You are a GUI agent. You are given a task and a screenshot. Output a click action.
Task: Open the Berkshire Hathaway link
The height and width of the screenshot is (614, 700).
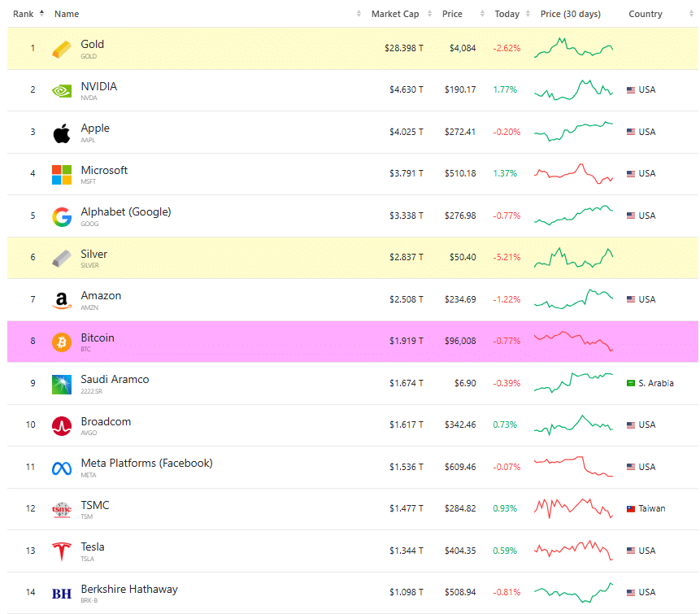pyautogui.click(x=128, y=590)
